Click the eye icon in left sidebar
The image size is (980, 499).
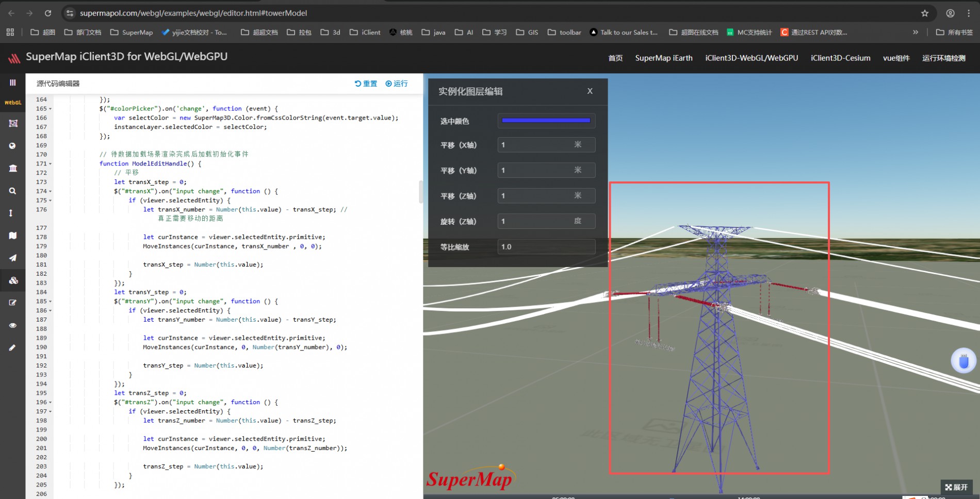tap(12, 325)
